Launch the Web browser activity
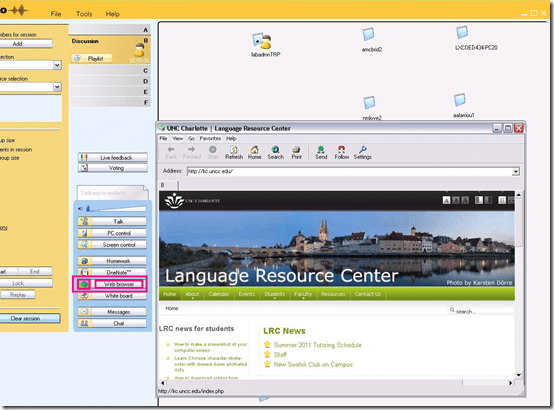 [x=112, y=284]
